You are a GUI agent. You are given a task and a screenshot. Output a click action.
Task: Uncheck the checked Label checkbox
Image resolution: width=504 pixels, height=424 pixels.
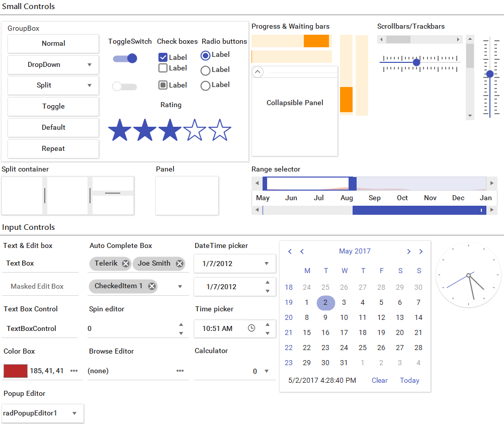163,57
